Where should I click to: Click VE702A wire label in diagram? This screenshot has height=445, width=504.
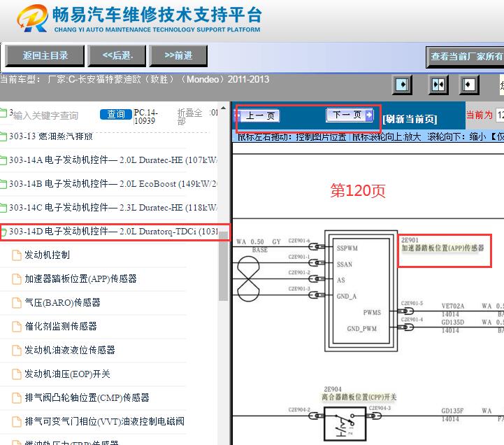(x=452, y=306)
